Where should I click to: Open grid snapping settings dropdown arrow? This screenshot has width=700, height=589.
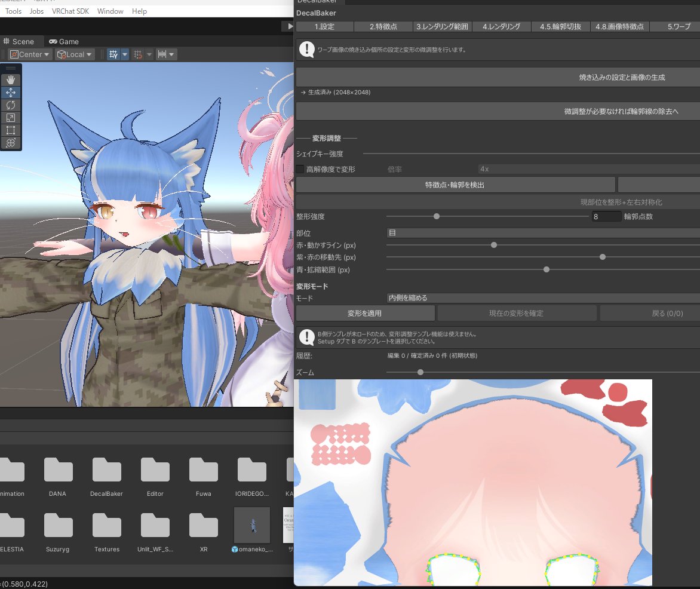click(x=149, y=54)
